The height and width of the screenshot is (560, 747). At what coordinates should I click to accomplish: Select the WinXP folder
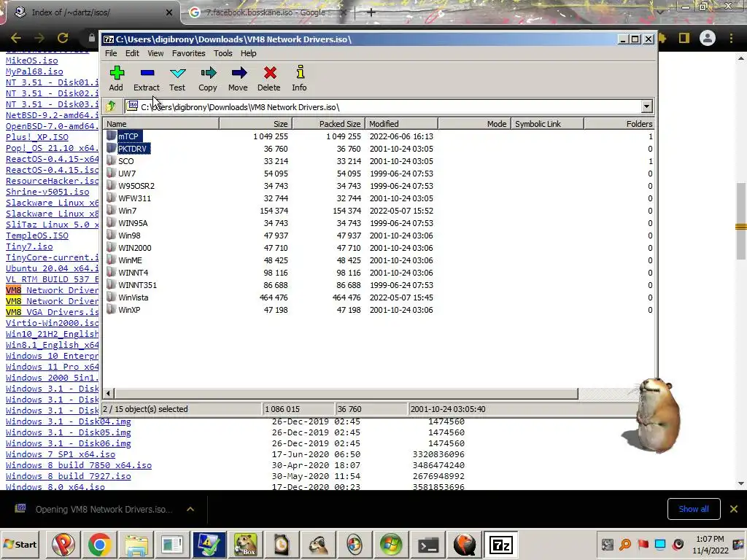point(129,309)
